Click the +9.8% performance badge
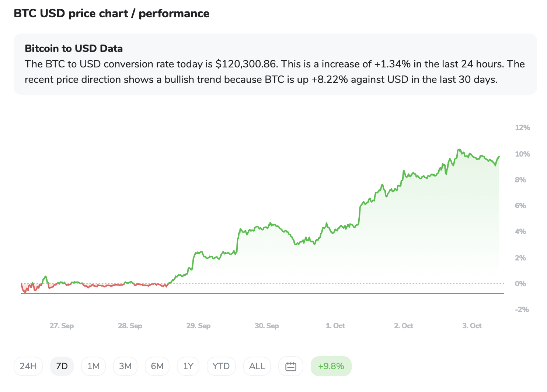Screen dimensions: 547x392 tap(331, 366)
